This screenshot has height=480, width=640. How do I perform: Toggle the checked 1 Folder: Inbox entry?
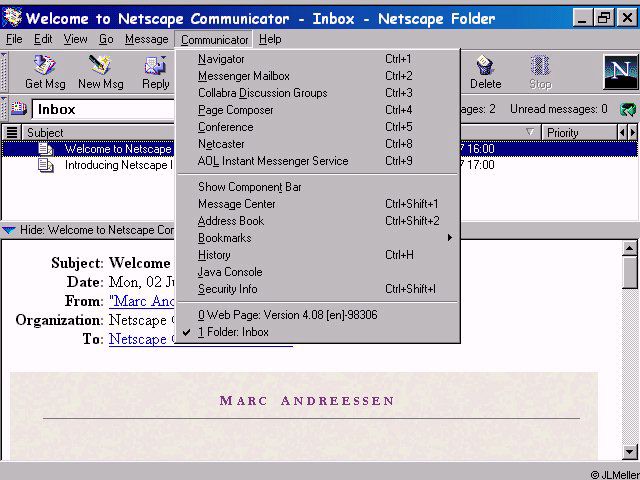(x=318, y=332)
